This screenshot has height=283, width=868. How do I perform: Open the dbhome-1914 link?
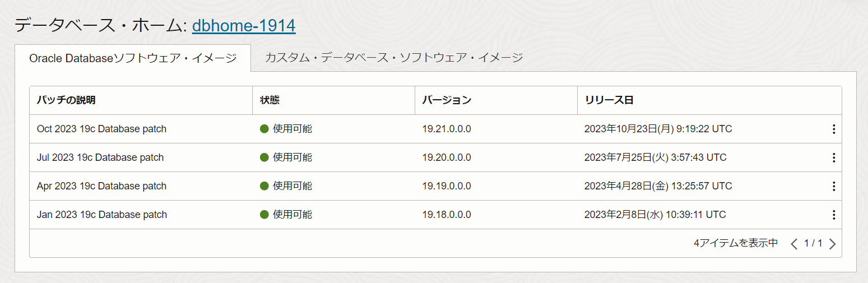[x=244, y=25]
